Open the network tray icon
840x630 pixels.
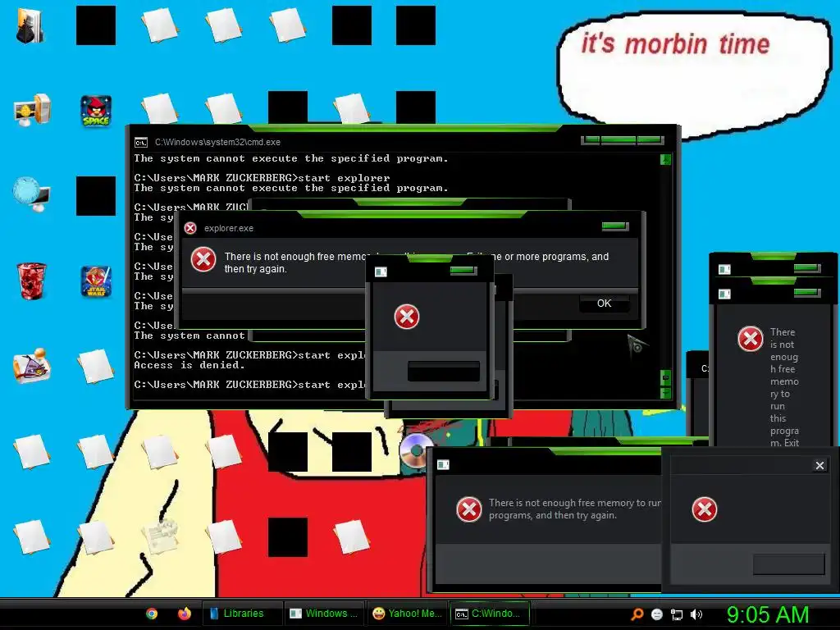tap(677, 614)
